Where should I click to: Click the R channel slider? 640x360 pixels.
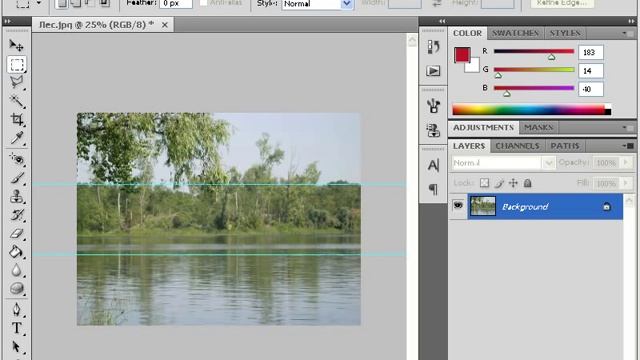pyautogui.click(x=534, y=51)
